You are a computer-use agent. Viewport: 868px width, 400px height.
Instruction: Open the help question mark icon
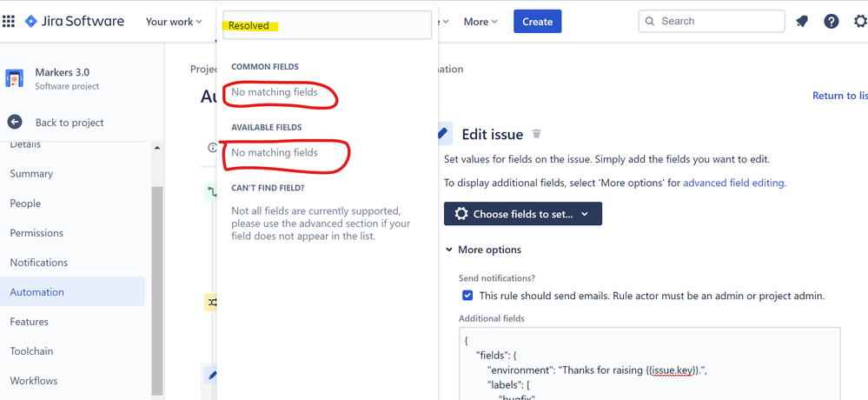click(831, 22)
